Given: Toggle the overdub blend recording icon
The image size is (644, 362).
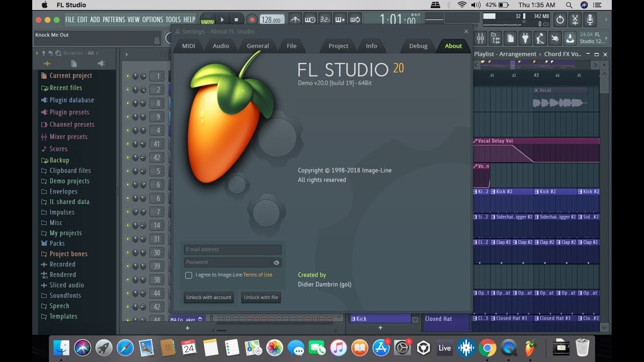Looking at the screenshot, I should [340, 20].
